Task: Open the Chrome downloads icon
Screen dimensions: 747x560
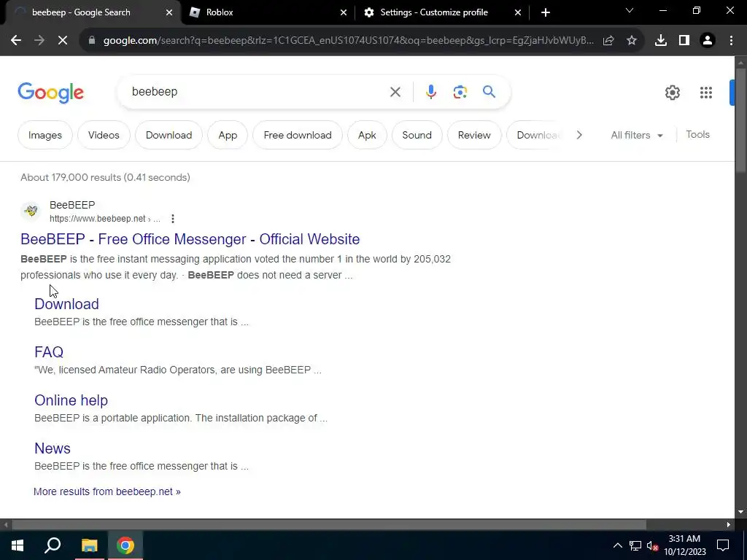Action: [661, 41]
